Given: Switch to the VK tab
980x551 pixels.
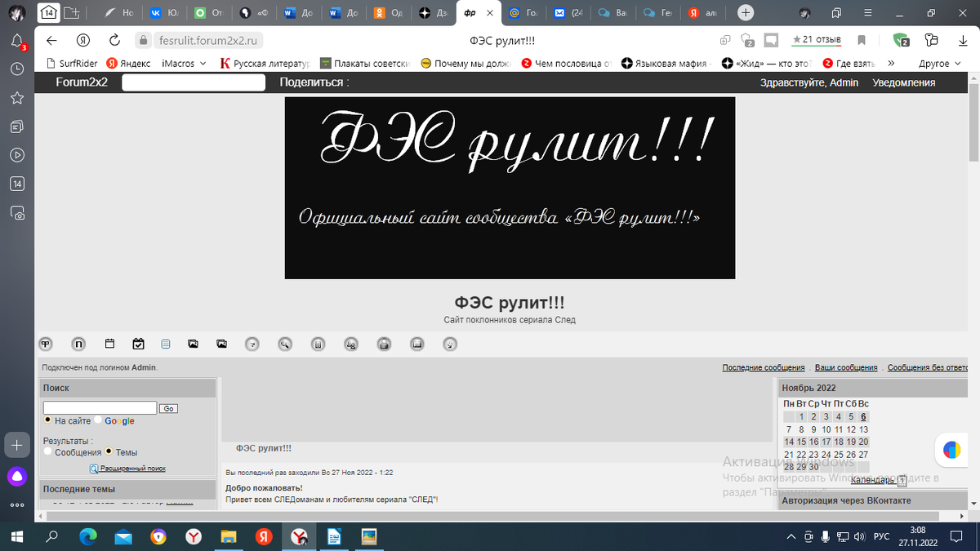Looking at the screenshot, I should point(164,13).
